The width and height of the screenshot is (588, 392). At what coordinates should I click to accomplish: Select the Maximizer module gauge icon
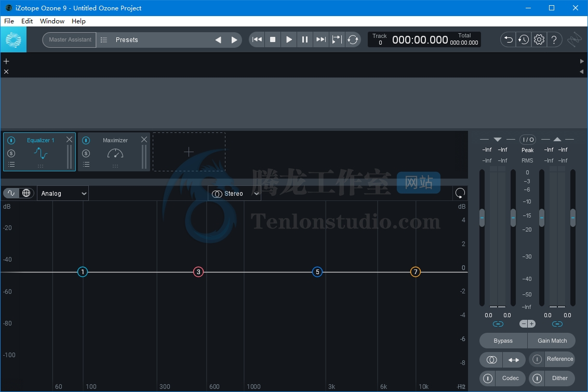pos(115,153)
